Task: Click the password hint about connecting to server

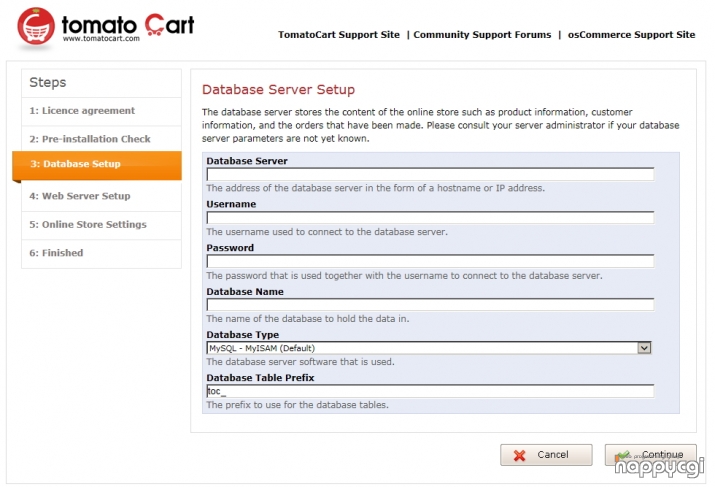Action: (x=404, y=276)
